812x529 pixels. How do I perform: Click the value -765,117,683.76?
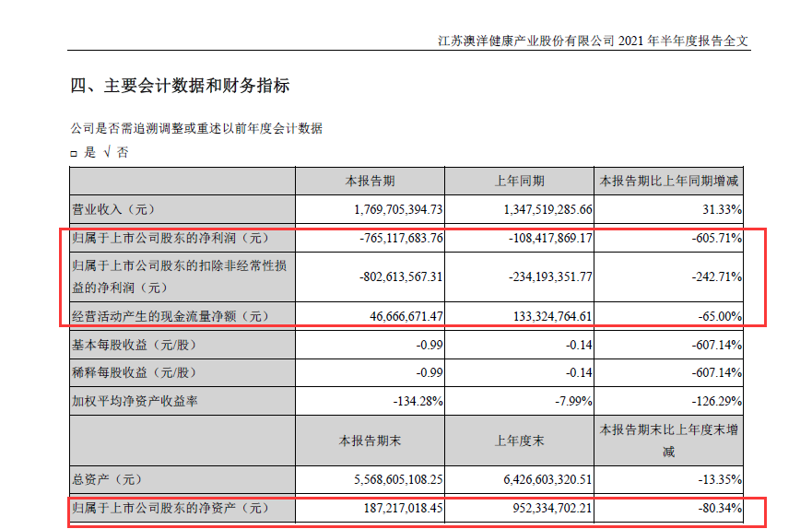point(401,238)
